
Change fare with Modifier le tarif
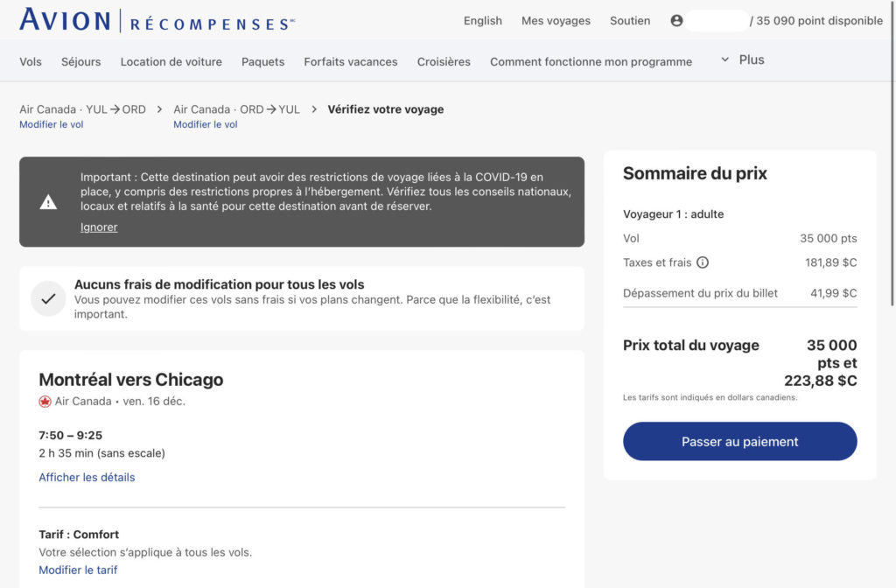78,570
